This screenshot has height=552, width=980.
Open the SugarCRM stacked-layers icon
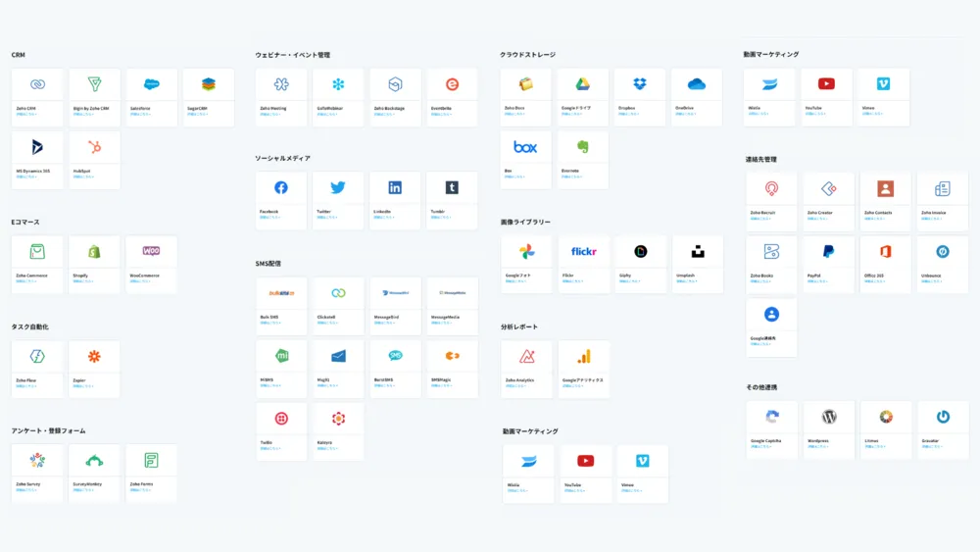[x=208, y=84]
